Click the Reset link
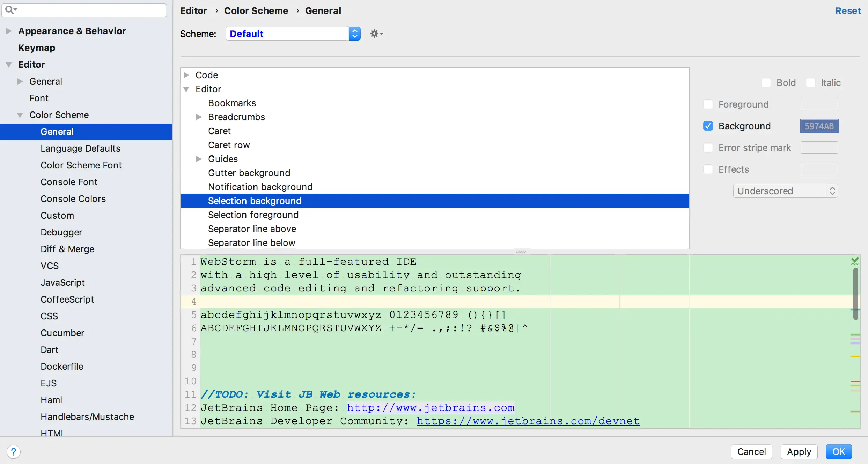The height and width of the screenshot is (464, 868). pyautogui.click(x=848, y=11)
